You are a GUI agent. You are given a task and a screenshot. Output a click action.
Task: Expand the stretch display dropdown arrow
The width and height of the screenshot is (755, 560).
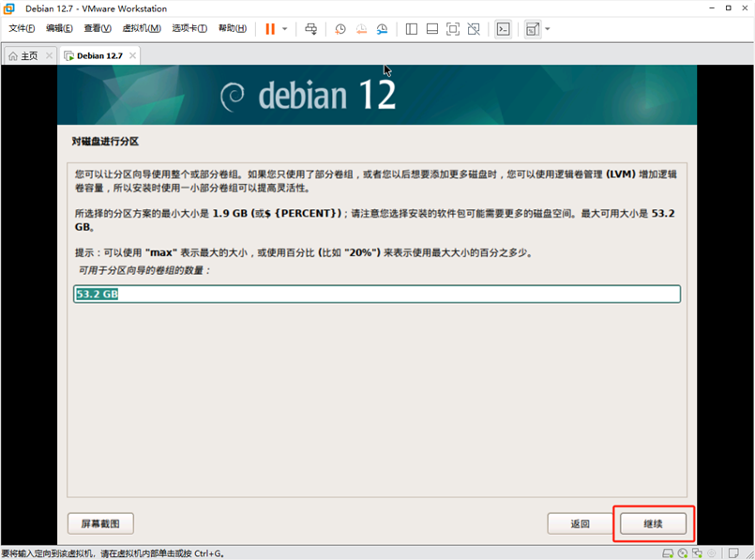pyautogui.click(x=548, y=29)
